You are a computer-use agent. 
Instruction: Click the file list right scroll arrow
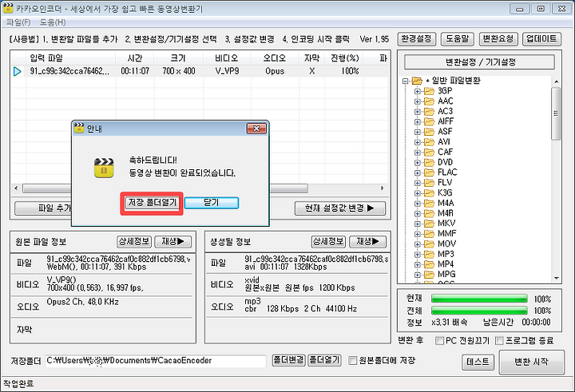(x=382, y=188)
